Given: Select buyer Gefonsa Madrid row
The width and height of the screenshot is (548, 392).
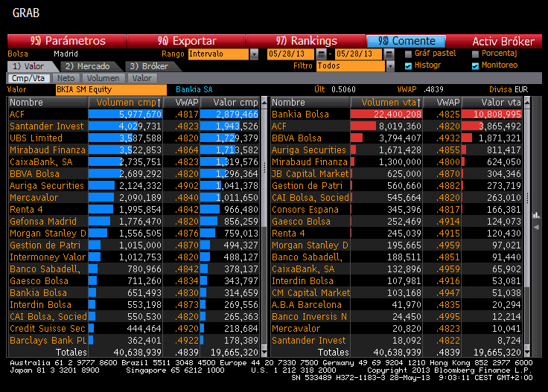Looking at the screenshot, I should coord(134,222).
